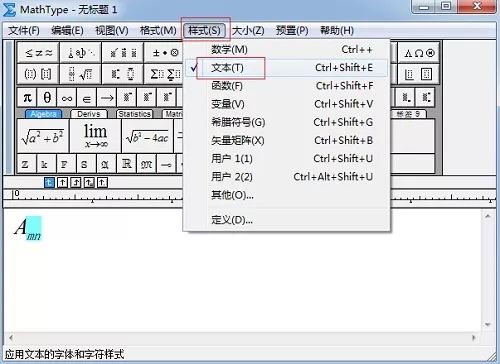The height and width of the screenshot is (364, 500).
Task: Switch to the Statistics tab
Action: (135, 114)
